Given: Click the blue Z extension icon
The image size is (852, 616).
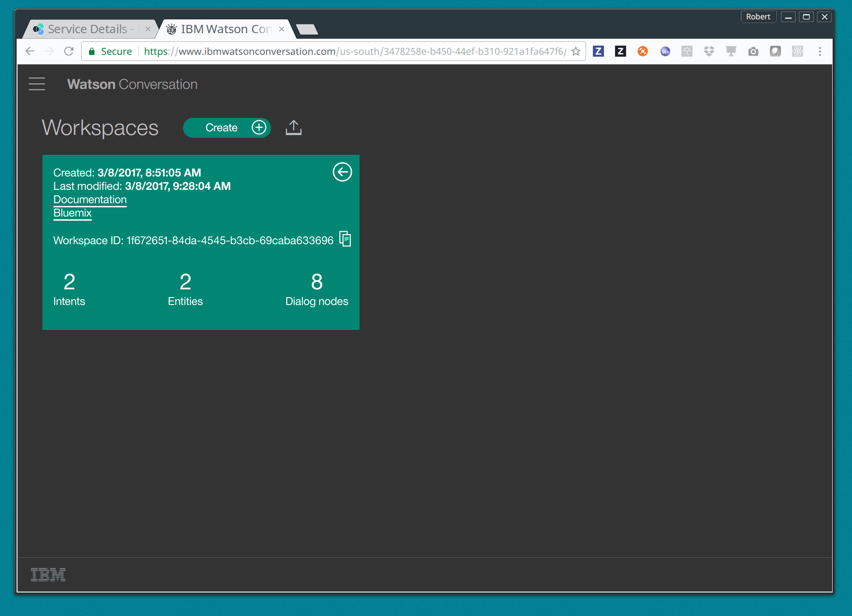Looking at the screenshot, I should [598, 51].
